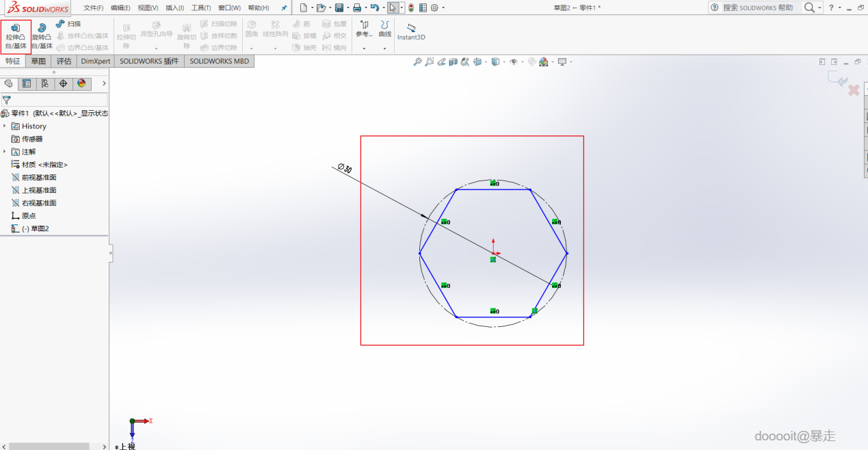Exit the sketch via the red X corner icon

853,90
